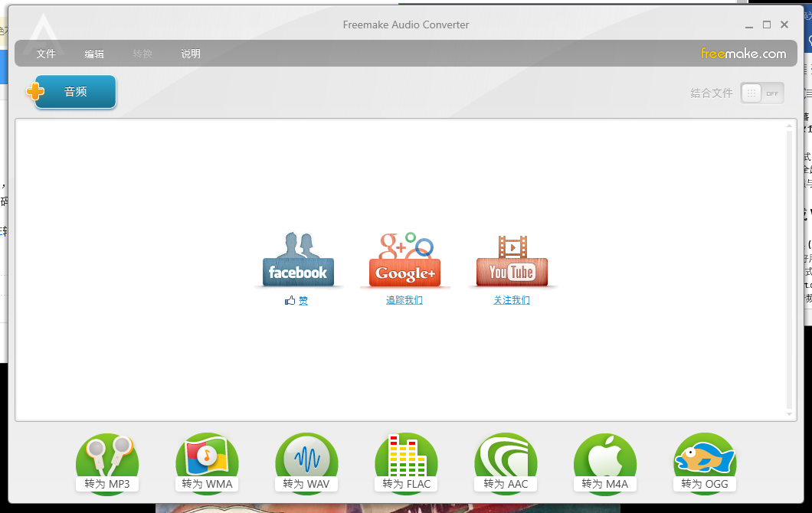Toggle the 结合文件 join files switch
The height and width of the screenshot is (513, 812).
coord(761,93)
